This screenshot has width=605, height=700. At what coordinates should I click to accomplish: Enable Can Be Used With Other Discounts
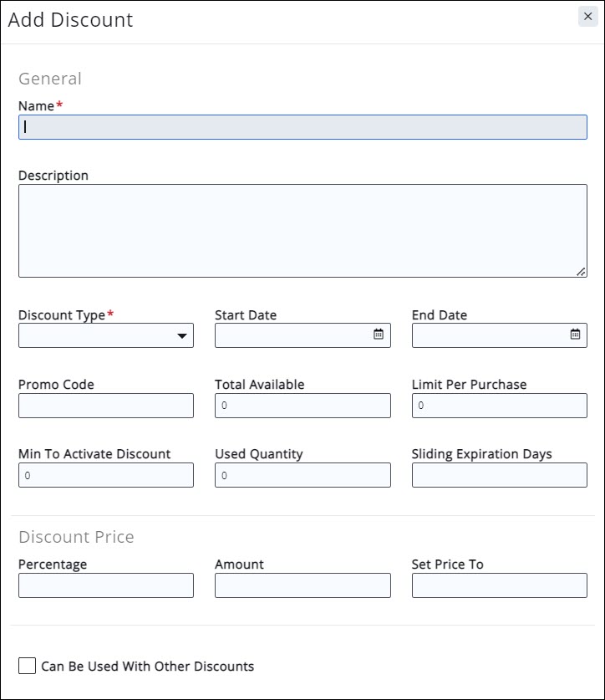tap(27, 667)
